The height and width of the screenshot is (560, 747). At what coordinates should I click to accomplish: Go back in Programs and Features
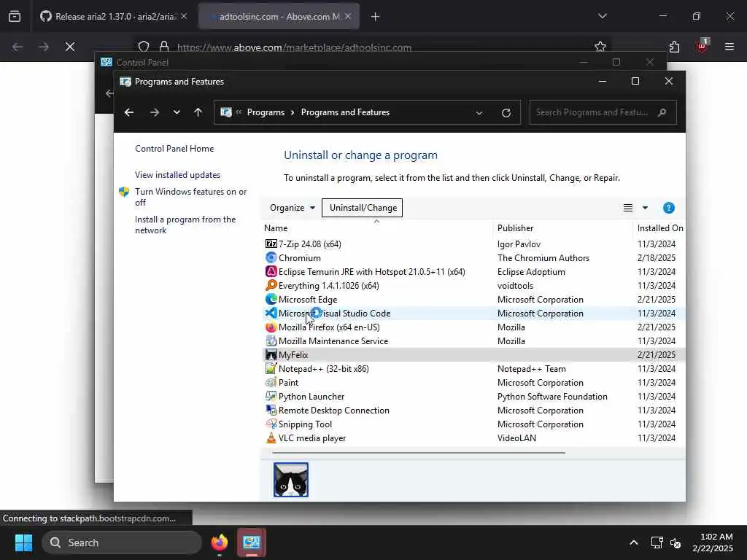(x=129, y=112)
